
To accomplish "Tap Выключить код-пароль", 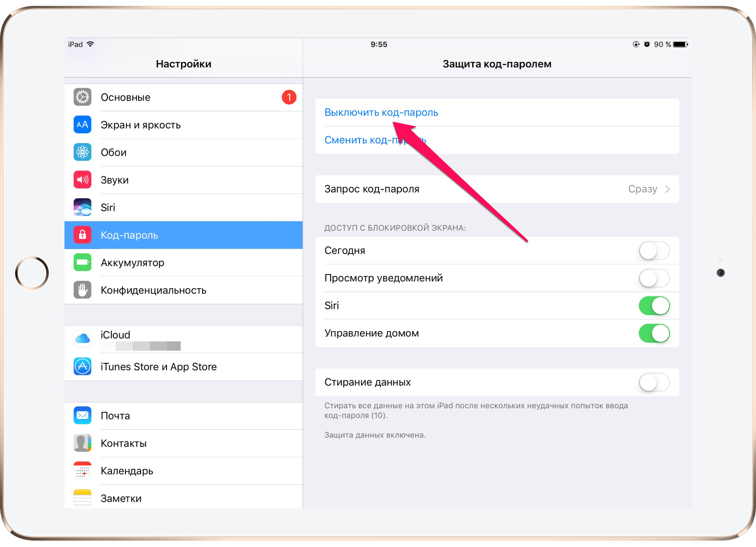I will click(x=381, y=112).
